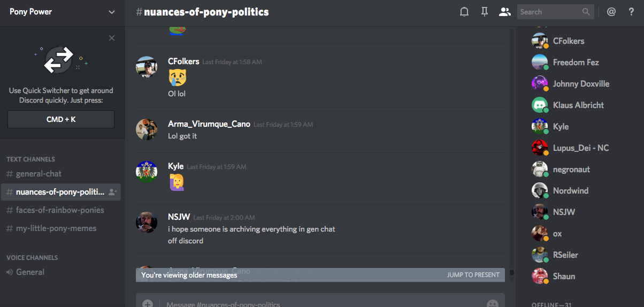644x307 pixels.
Task: Click the emoji picker in message box
Action: pyautogui.click(x=493, y=304)
